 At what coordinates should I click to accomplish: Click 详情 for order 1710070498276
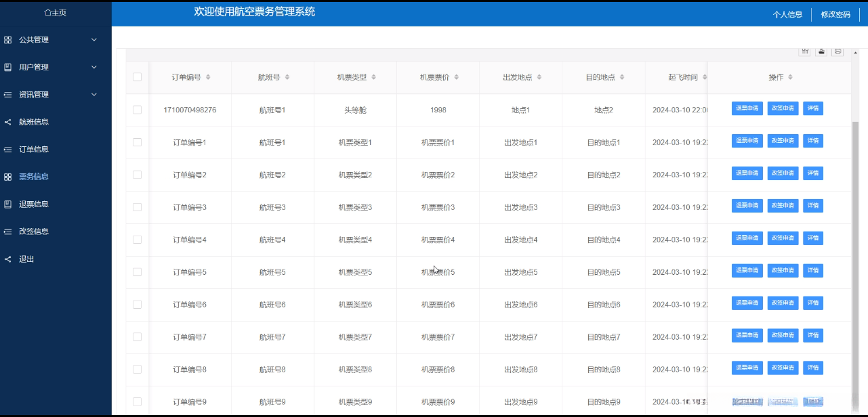pyautogui.click(x=813, y=108)
